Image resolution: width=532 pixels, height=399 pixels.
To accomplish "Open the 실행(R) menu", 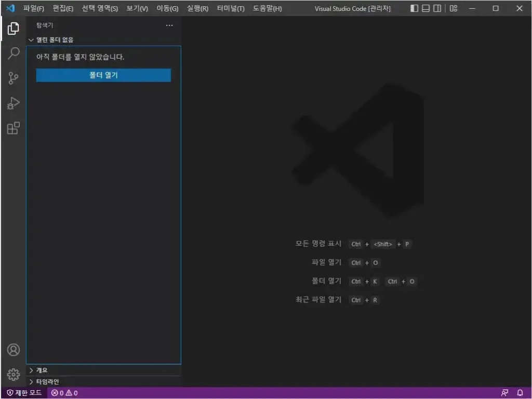I will coord(197,8).
